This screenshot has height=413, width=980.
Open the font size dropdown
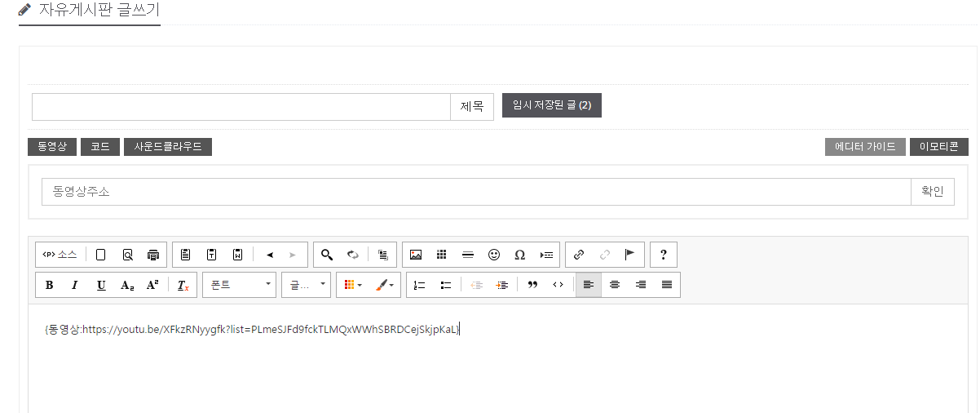[x=307, y=285]
